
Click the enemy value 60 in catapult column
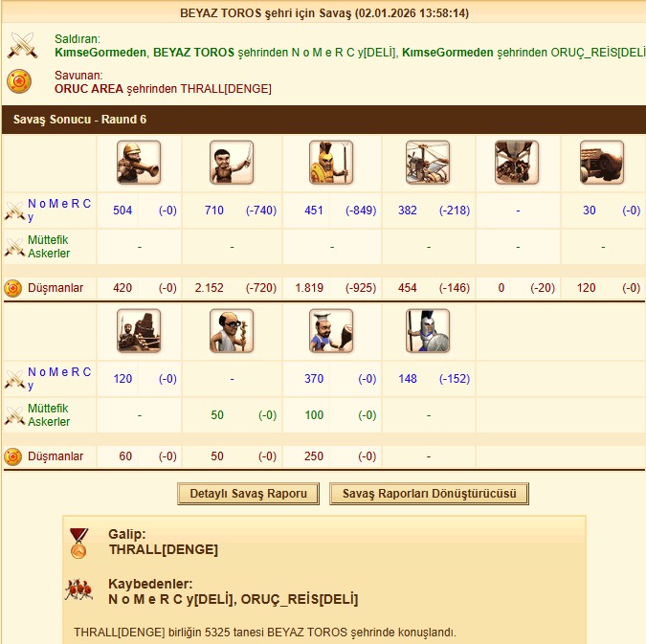point(125,456)
